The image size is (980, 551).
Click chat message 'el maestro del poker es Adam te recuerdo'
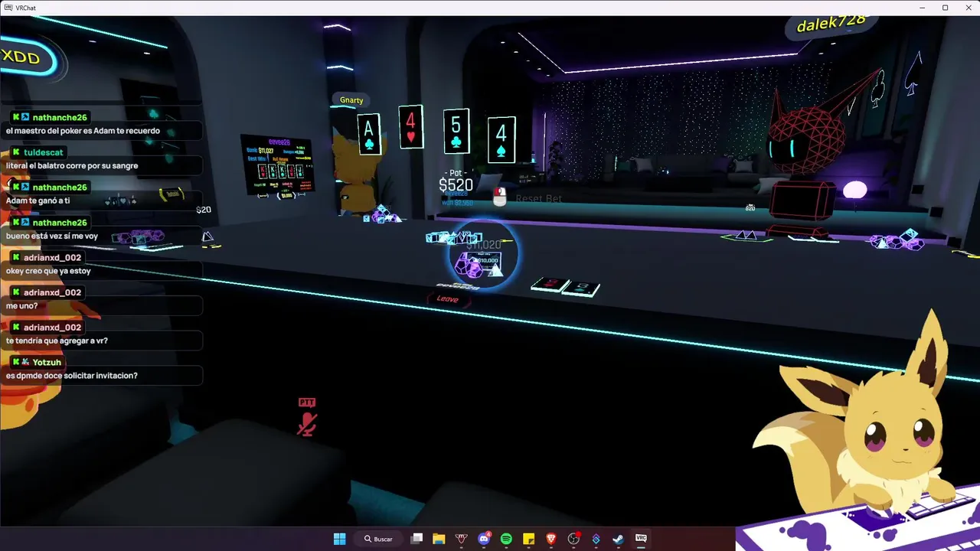coord(83,131)
